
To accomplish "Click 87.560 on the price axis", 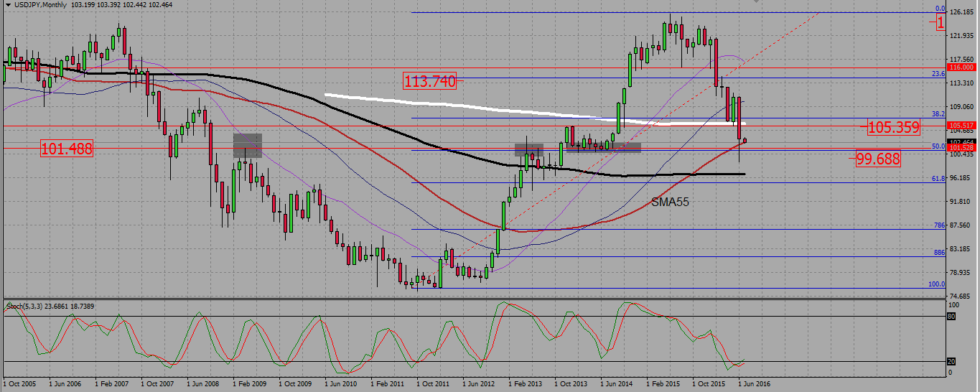I will (x=961, y=225).
